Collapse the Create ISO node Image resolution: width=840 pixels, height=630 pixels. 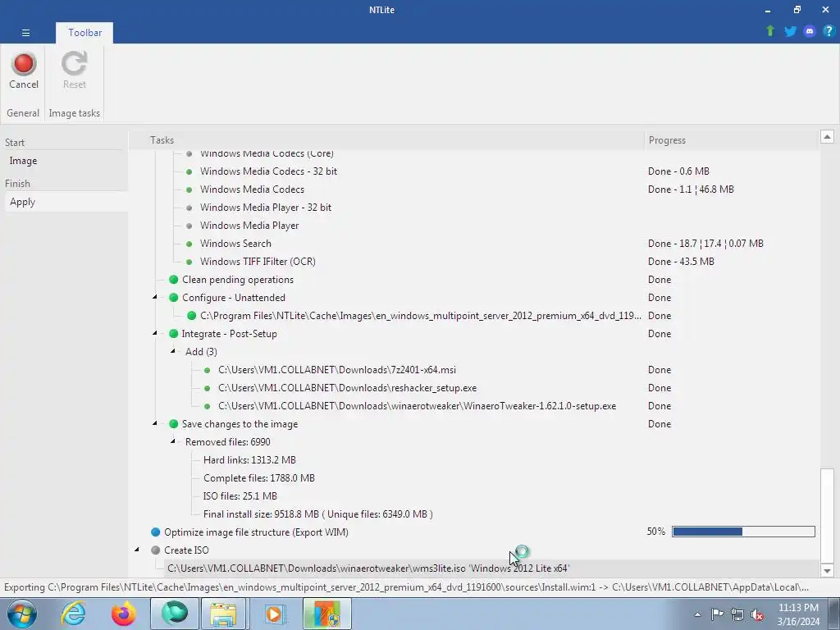point(137,550)
